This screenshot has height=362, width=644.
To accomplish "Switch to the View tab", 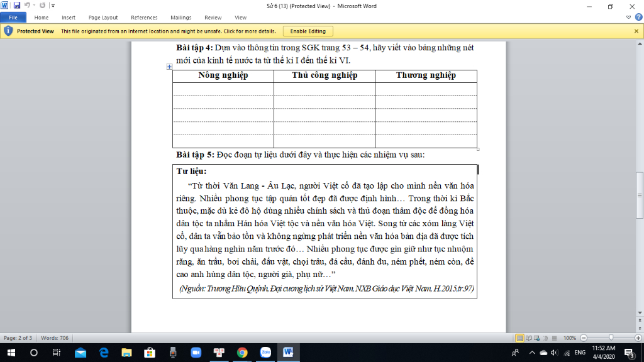I will tap(241, 18).
